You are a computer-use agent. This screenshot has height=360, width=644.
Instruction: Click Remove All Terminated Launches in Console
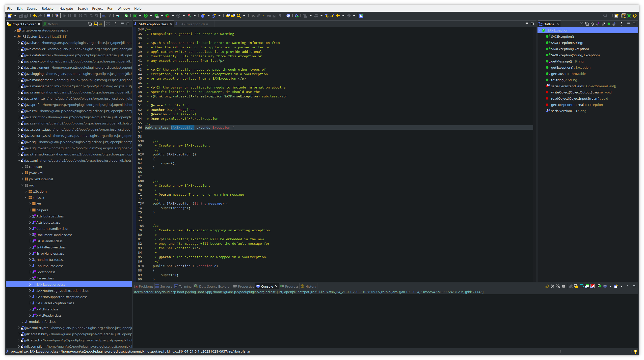pyautogui.click(x=558, y=286)
